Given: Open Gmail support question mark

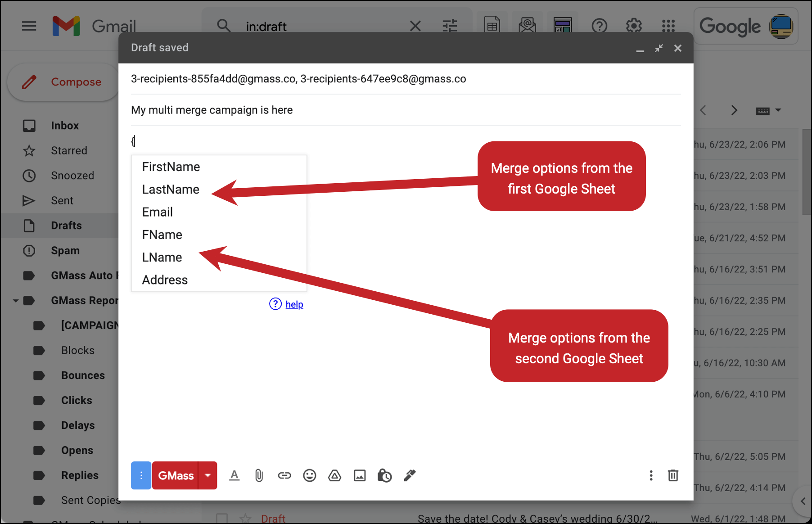Looking at the screenshot, I should pos(599,26).
